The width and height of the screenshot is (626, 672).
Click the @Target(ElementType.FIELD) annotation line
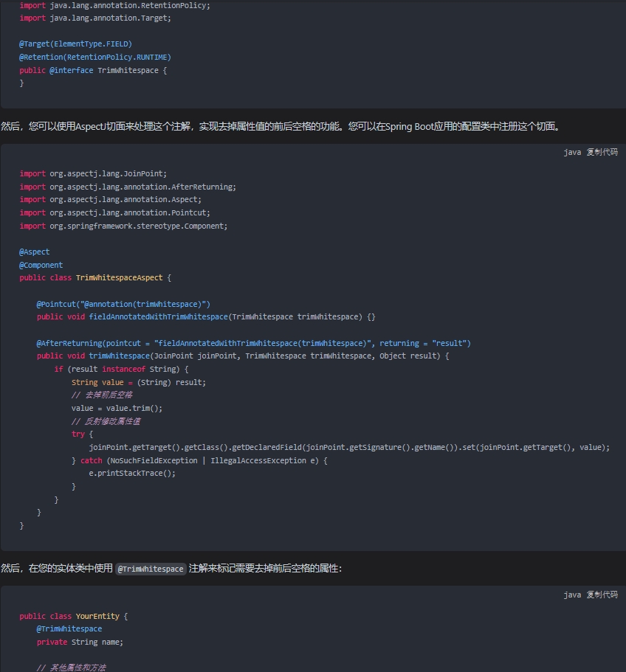(x=75, y=44)
